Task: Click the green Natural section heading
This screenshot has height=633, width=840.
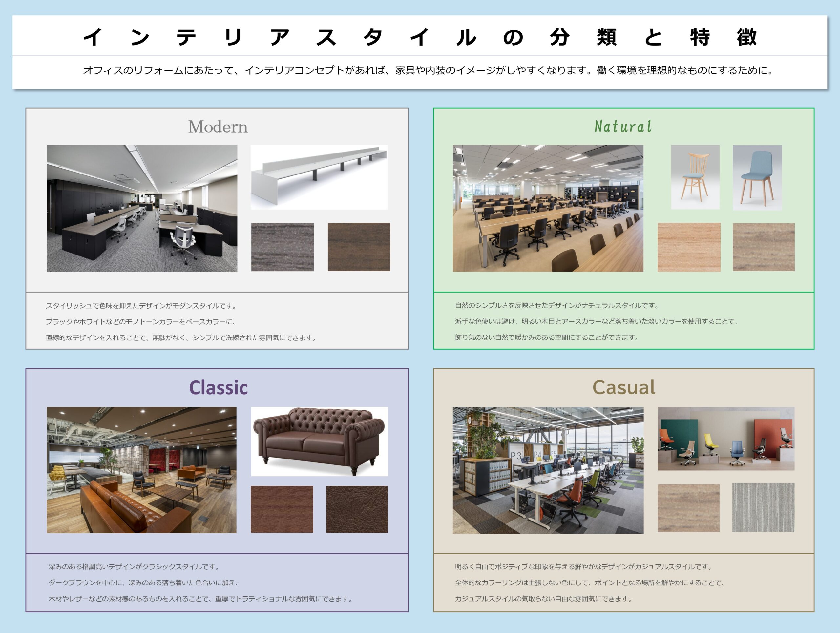Action: point(623,126)
